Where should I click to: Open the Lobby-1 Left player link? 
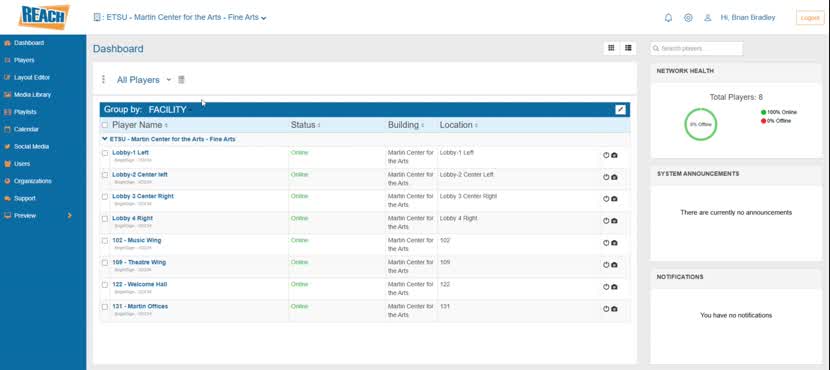(x=130, y=152)
